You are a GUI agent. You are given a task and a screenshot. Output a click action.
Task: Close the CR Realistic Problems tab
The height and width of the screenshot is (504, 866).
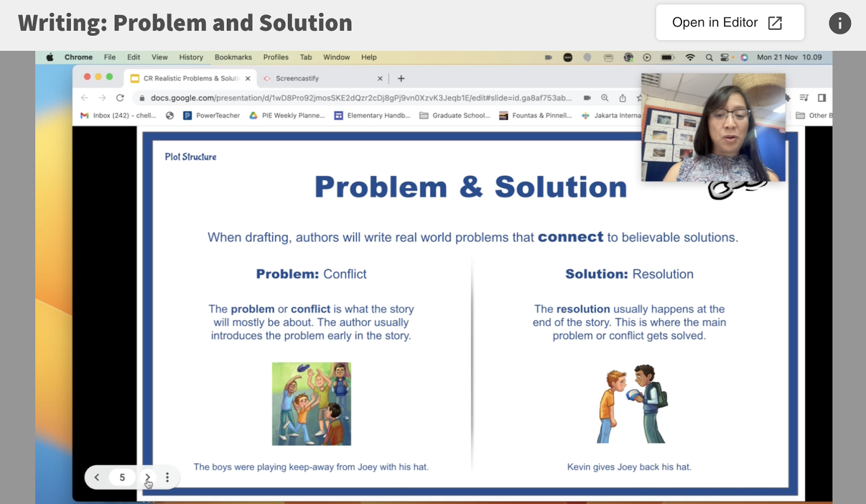(248, 78)
